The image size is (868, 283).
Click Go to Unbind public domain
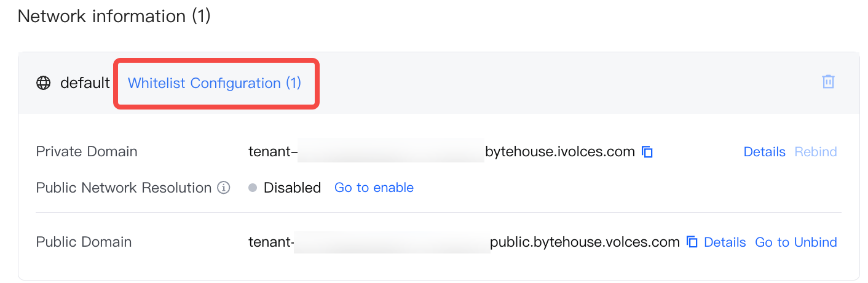[x=796, y=242]
